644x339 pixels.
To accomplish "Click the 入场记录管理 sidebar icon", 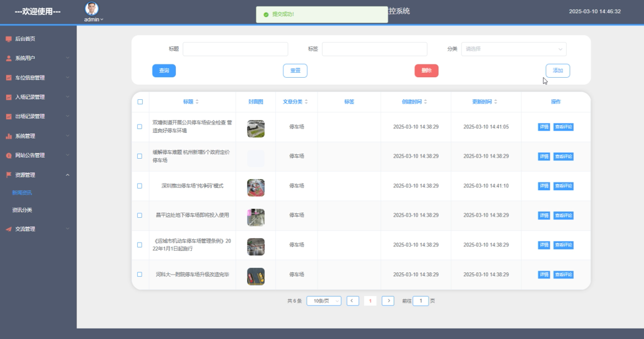I will click(x=9, y=97).
